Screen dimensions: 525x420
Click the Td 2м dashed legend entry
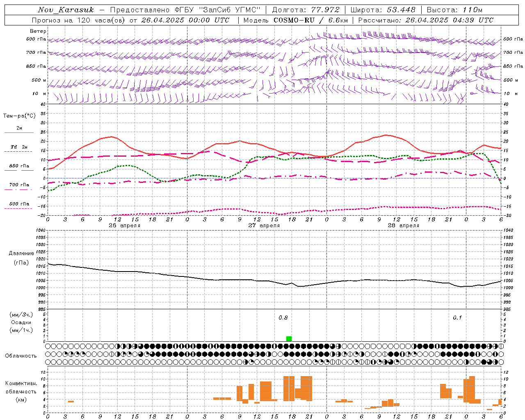pyautogui.click(x=19, y=149)
